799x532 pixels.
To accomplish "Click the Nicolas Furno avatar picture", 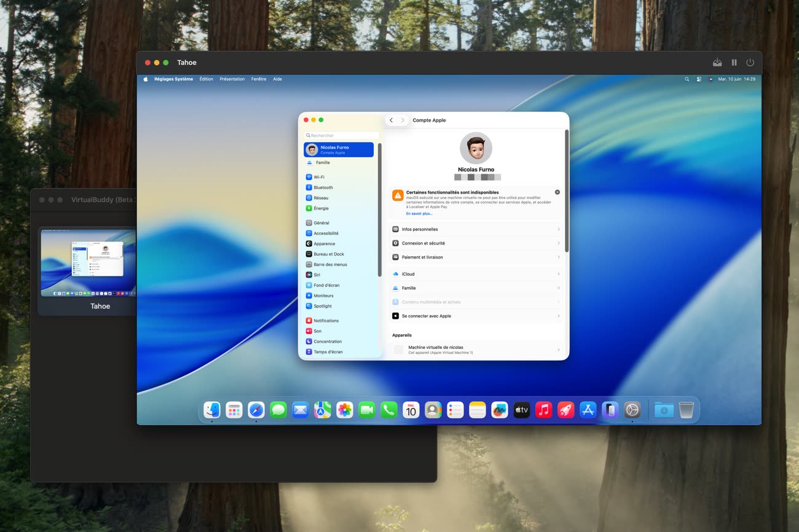I will [x=476, y=148].
